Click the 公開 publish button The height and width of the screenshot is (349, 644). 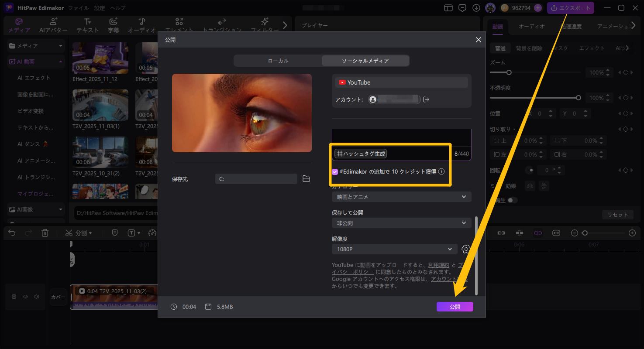[x=455, y=307]
